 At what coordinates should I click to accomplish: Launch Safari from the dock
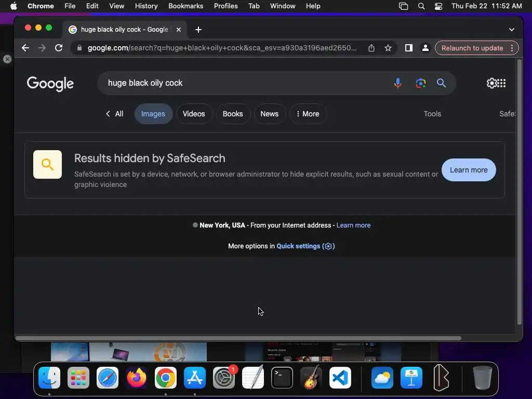tap(108, 378)
